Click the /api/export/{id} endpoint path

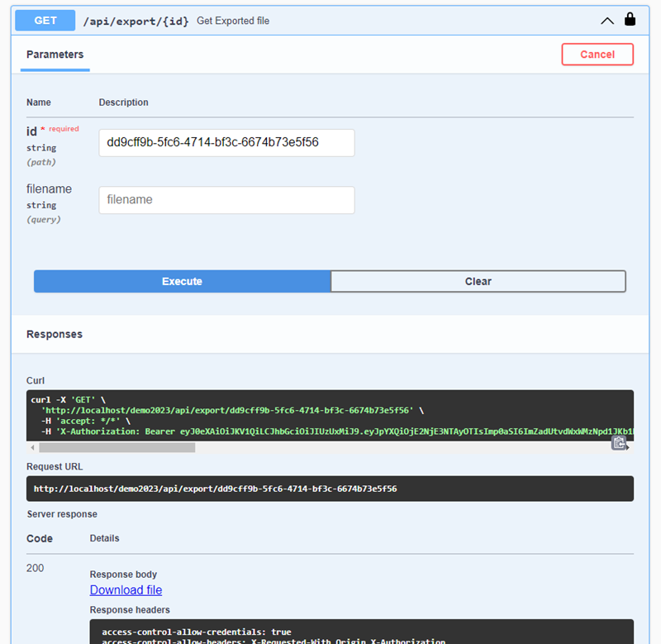click(x=137, y=21)
